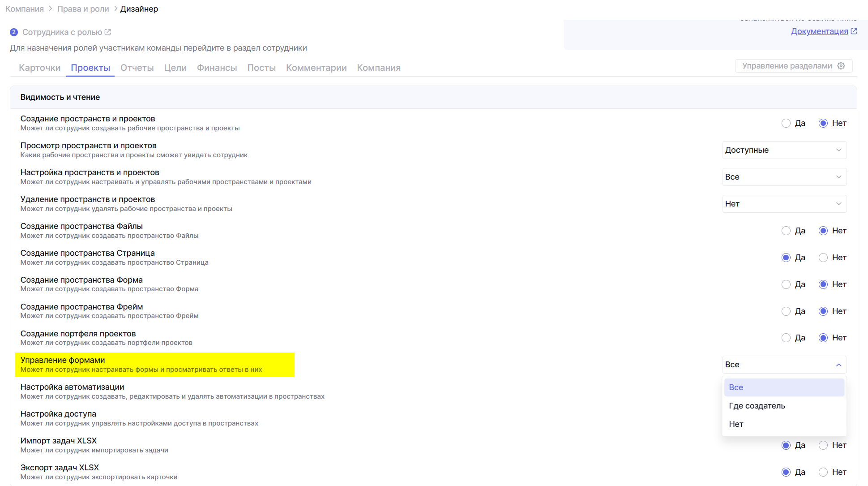Viewport: 868px width, 486px height.
Task: Click the blue number 2 badge icon
Action: click(14, 32)
